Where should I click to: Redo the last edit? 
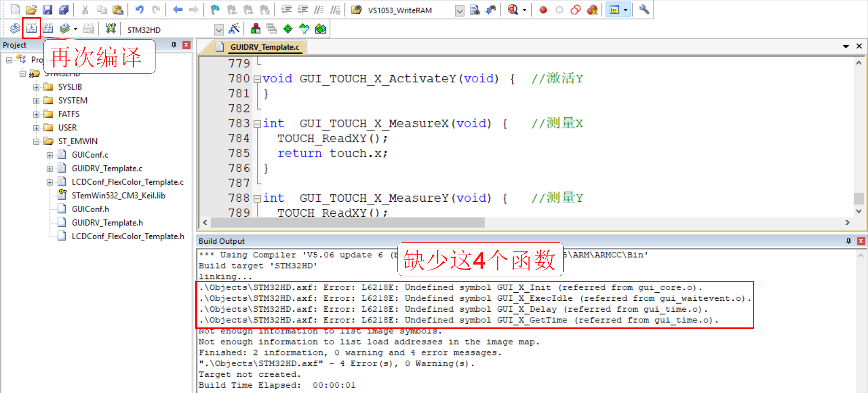[156, 9]
